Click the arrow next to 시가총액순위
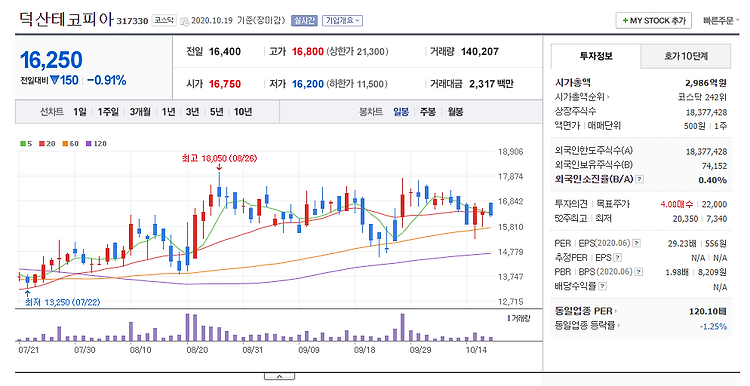The height and width of the screenshot is (386, 750). [608, 97]
